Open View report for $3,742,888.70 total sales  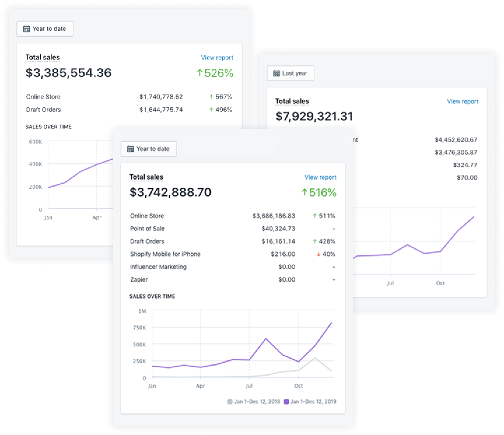coord(320,177)
